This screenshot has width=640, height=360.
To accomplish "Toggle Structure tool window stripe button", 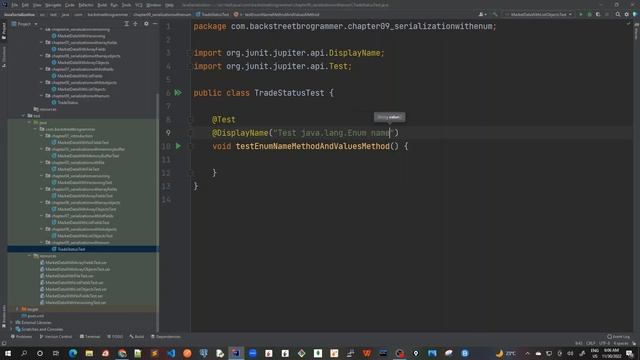I will (x=4, y=56).
